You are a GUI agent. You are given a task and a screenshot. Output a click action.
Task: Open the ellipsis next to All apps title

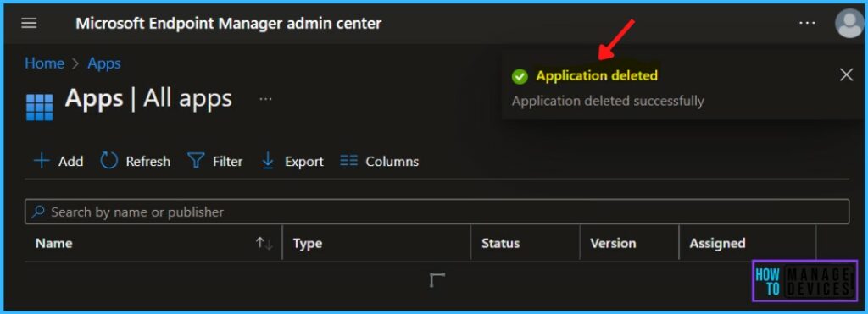265,99
